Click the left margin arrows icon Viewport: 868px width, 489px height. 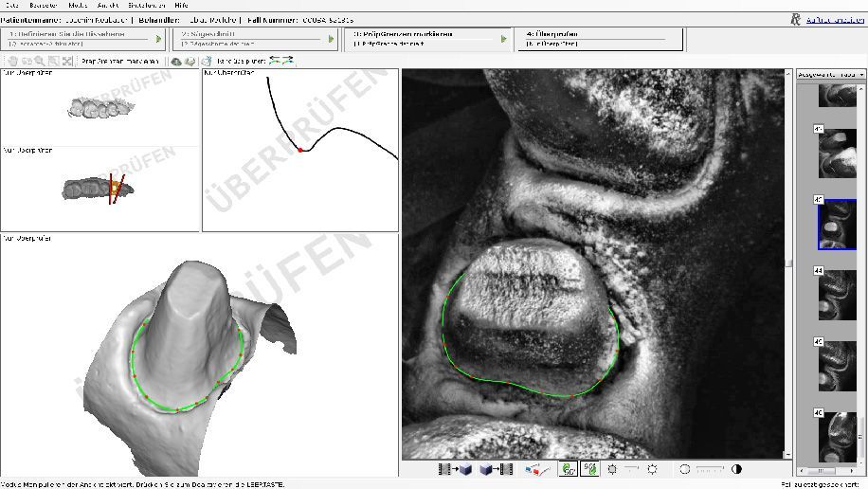tap(275, 61)
